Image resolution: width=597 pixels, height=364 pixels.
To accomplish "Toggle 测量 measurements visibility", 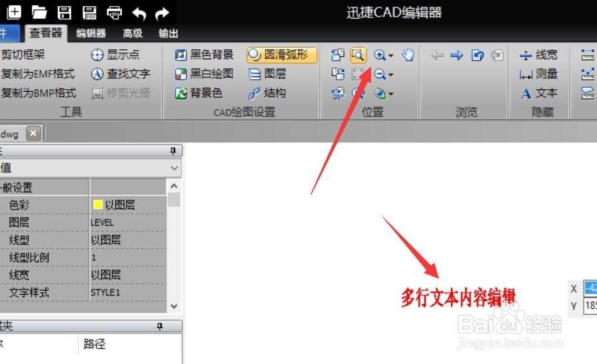I will tap(538, 74).
